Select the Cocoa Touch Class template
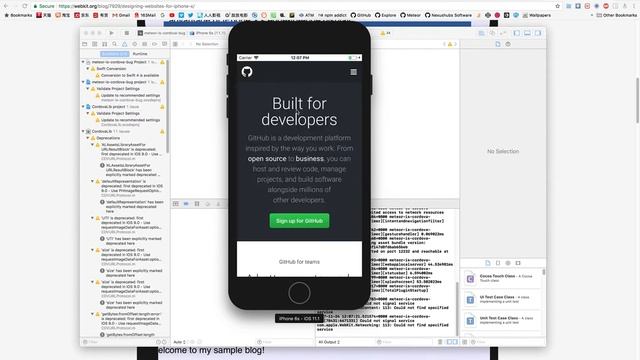 502,278
